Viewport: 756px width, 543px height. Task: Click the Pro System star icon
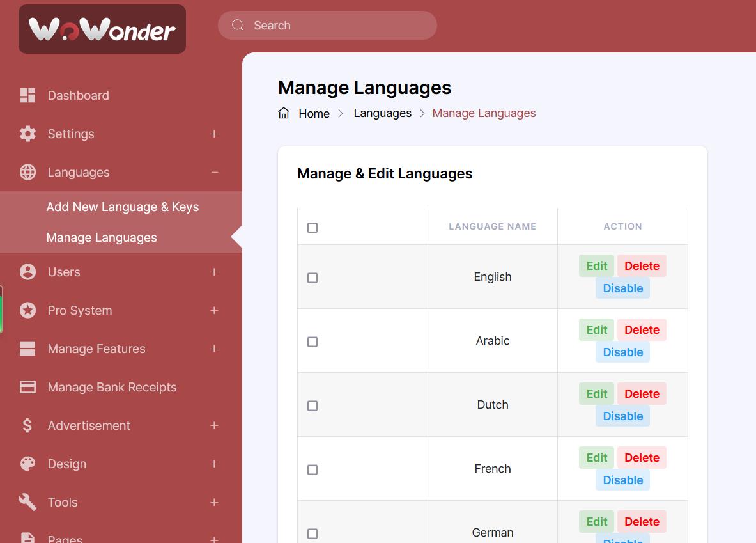pos(27,310)
